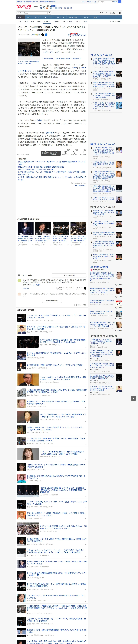The width and height of the screenshot is (138, 644).
Task: Share the article on X
Action: pyautogui.click(x=43, y=35)
